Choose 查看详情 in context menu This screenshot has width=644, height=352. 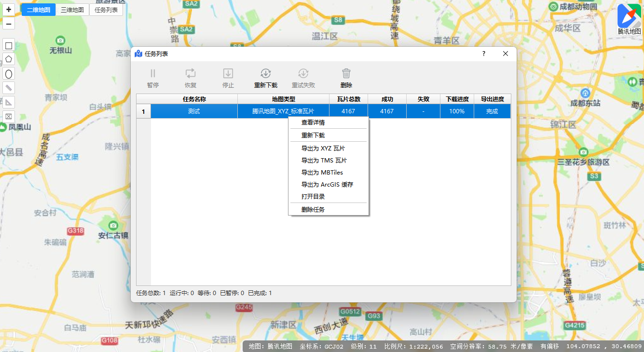[x=328, y=122]
